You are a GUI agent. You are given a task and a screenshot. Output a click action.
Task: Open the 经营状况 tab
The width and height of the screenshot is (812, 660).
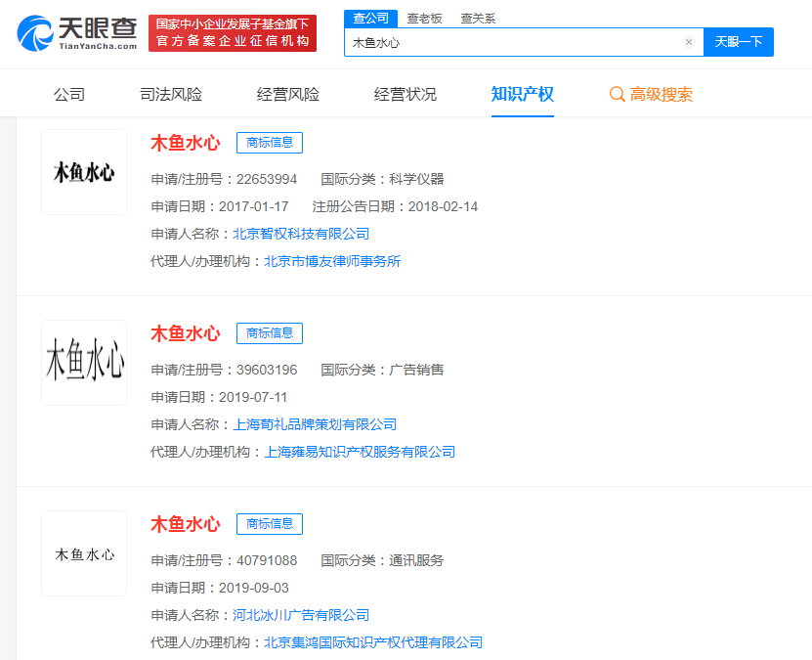pos(405,94)
